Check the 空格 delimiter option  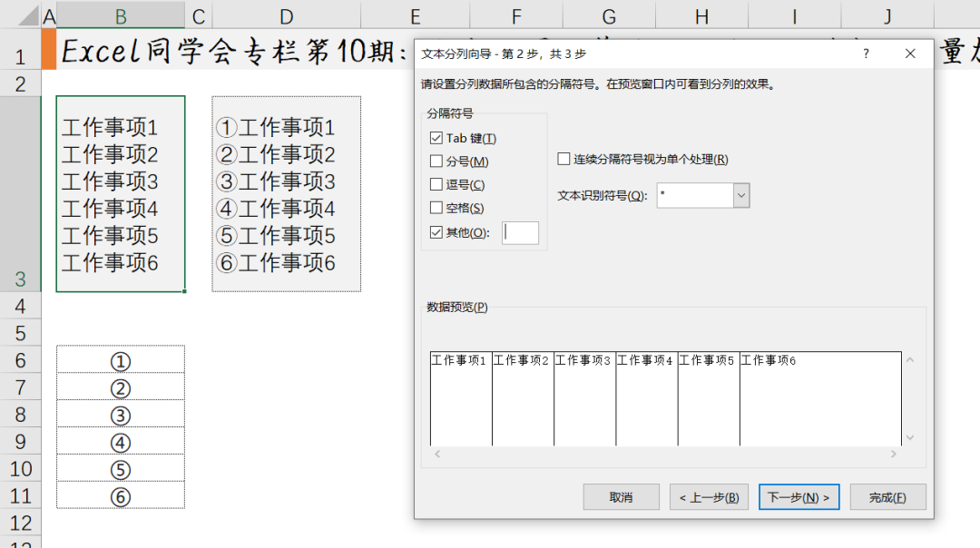436,209
